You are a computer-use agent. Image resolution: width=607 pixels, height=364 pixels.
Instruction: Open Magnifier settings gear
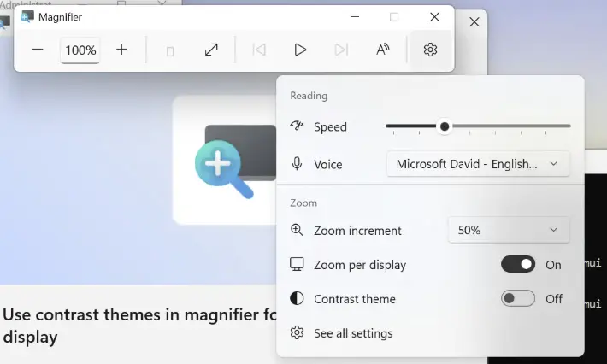click(x=430, y=50)
